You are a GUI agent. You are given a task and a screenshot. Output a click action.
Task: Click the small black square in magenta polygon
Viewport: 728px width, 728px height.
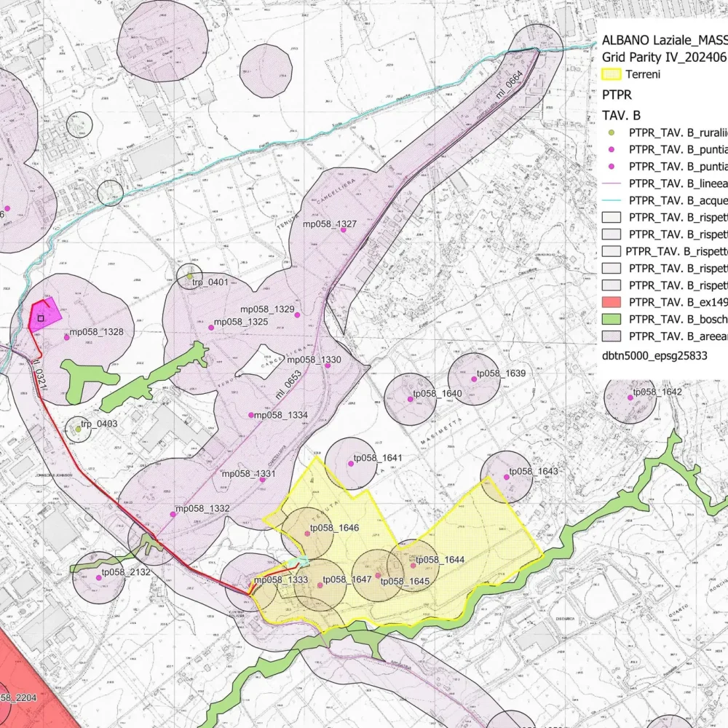click(x=41, y=317)
